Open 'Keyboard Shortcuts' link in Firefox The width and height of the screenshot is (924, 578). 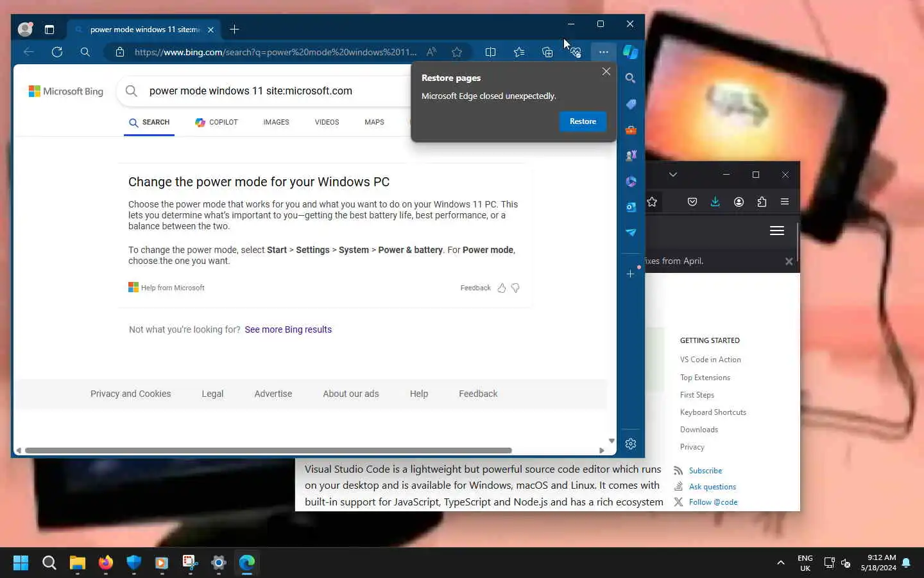pos(713,412)
